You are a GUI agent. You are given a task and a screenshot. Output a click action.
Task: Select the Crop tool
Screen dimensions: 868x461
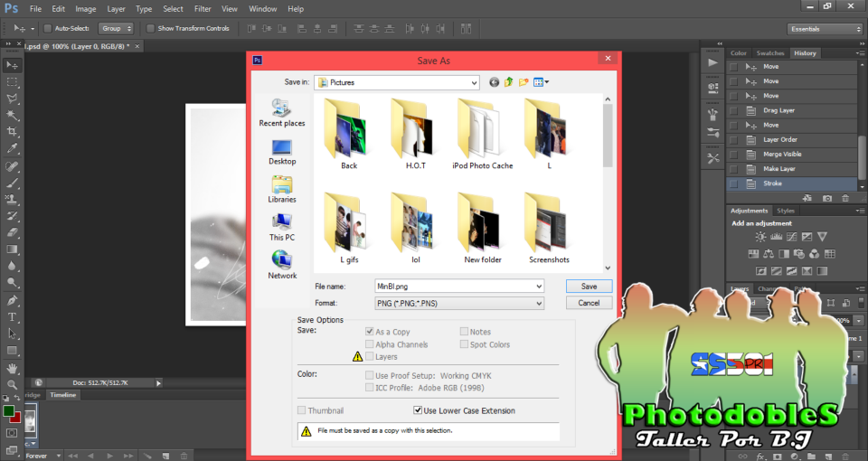click(12, 132)
